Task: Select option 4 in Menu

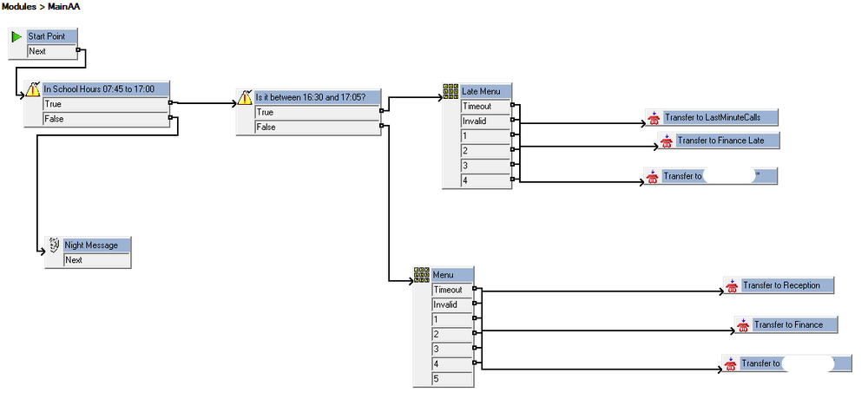Action: (452, 364)
